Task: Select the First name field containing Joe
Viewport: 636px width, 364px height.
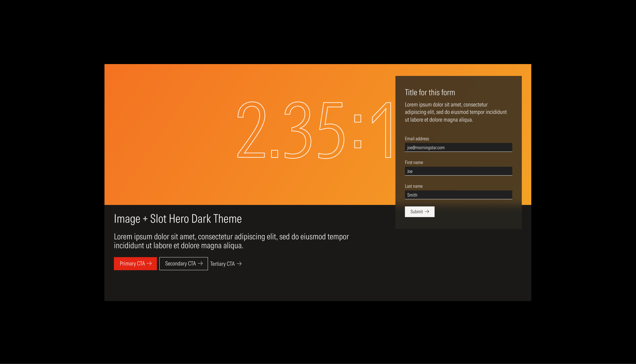Action: pyautogui.click(x=458, y=171)
